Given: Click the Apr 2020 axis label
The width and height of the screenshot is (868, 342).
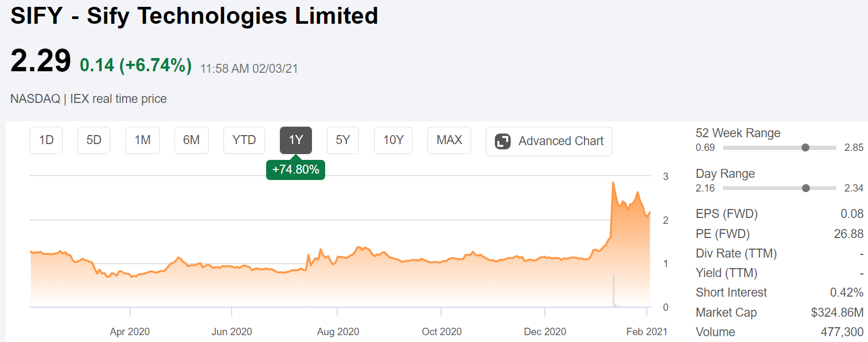Looking at the screenshot, I should [130, 331].
